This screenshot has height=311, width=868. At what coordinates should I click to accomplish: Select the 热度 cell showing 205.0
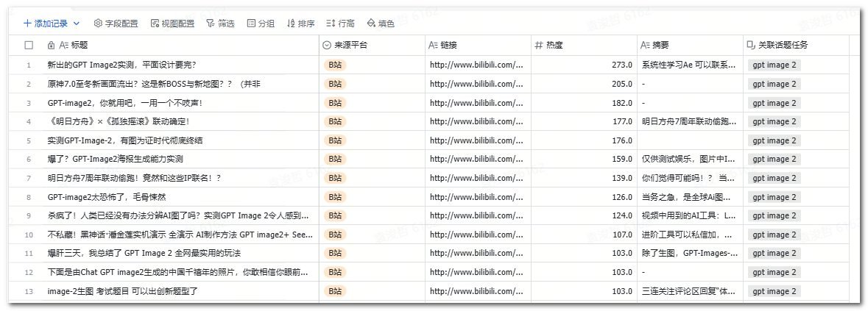584,84
